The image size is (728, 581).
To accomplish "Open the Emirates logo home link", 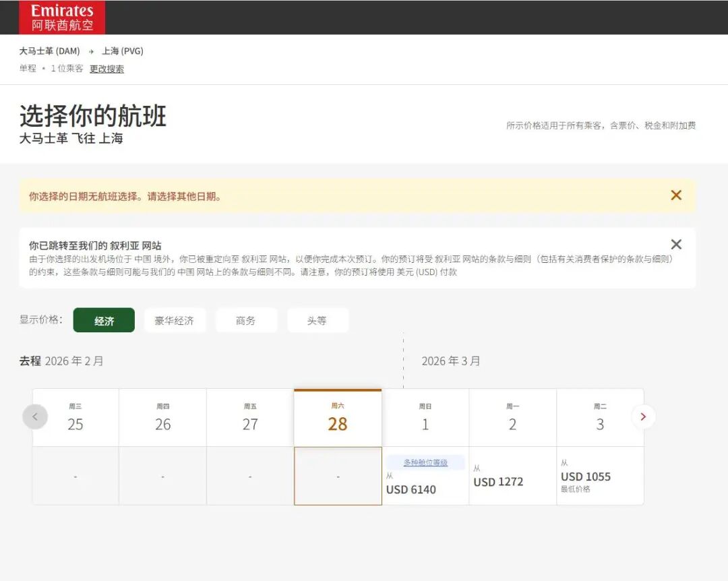I will click(62, 17).
